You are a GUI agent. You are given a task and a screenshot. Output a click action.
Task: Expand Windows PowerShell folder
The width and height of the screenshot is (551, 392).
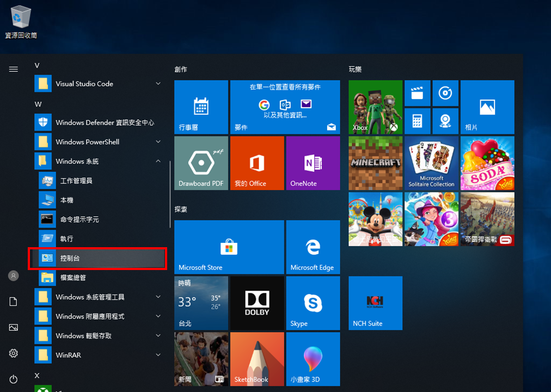pyautogui.click(x=99, y=142)
